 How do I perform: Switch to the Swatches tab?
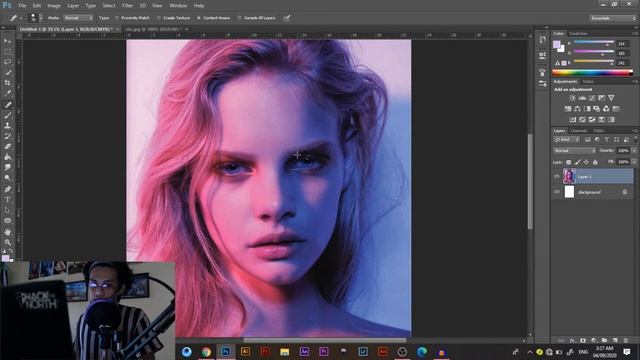(578, 33)
